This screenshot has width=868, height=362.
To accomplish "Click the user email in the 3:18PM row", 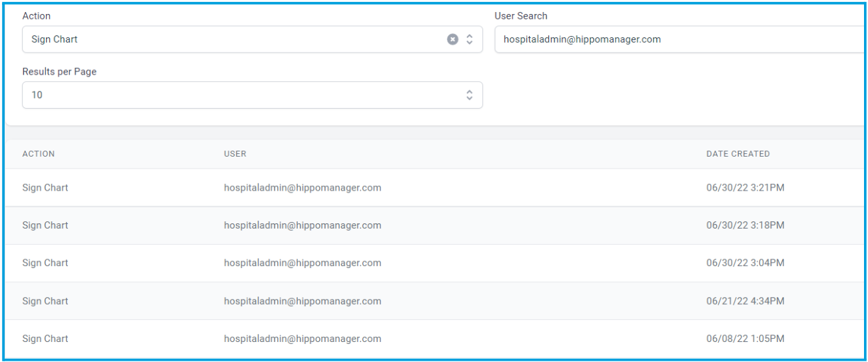I will point(302,225).
